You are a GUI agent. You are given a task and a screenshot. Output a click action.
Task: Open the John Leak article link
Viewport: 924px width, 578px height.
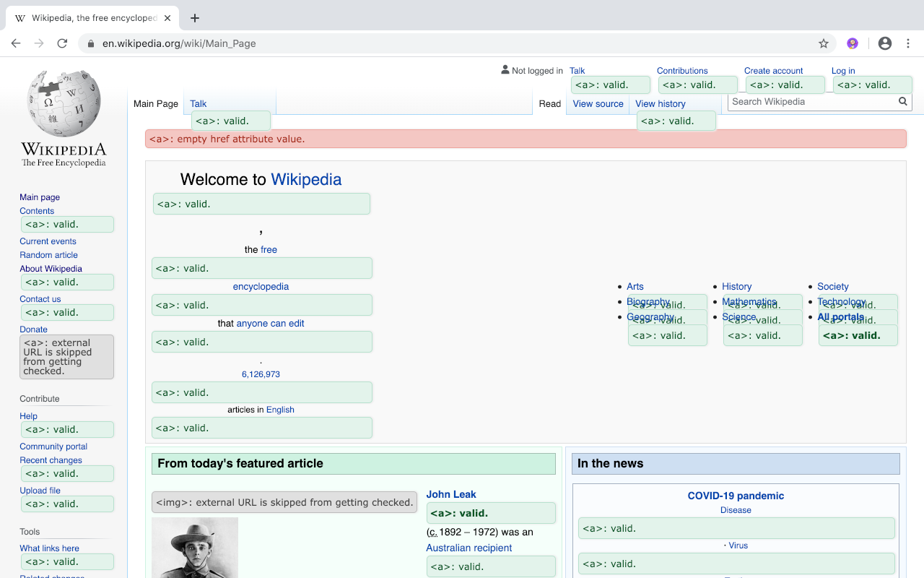(x=451, y=495)
